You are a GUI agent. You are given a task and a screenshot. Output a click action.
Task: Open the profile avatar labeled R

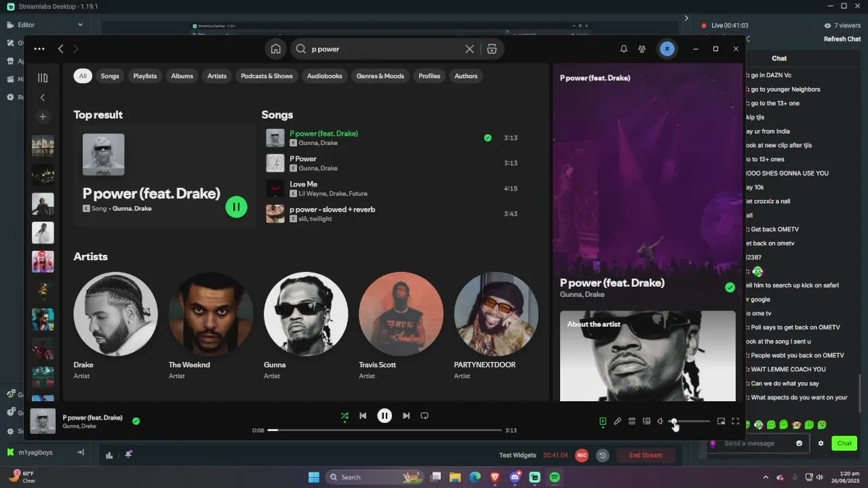click(667, 49)
